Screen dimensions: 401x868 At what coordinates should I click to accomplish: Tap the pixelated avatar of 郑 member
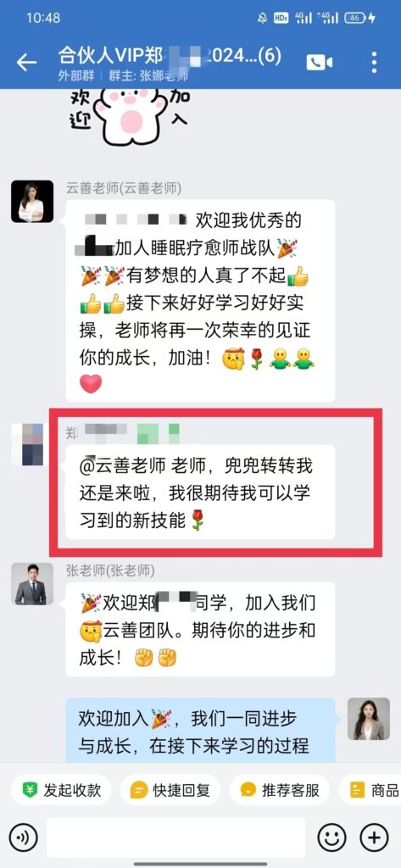pyautogui.click(x=28, y=444)
